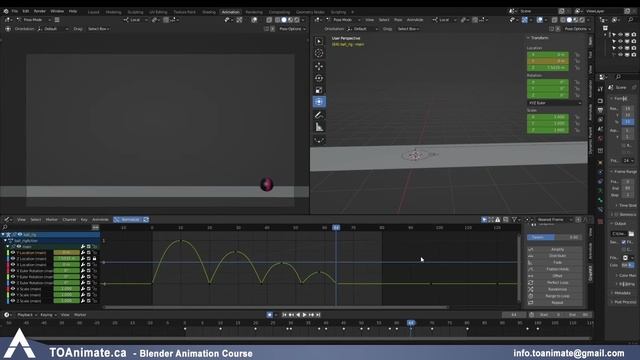Open the Pose Options dropdown in right viewport
The width and height of the screenshot is (640, 360).
pyautogui.click(x=577, y=29)
